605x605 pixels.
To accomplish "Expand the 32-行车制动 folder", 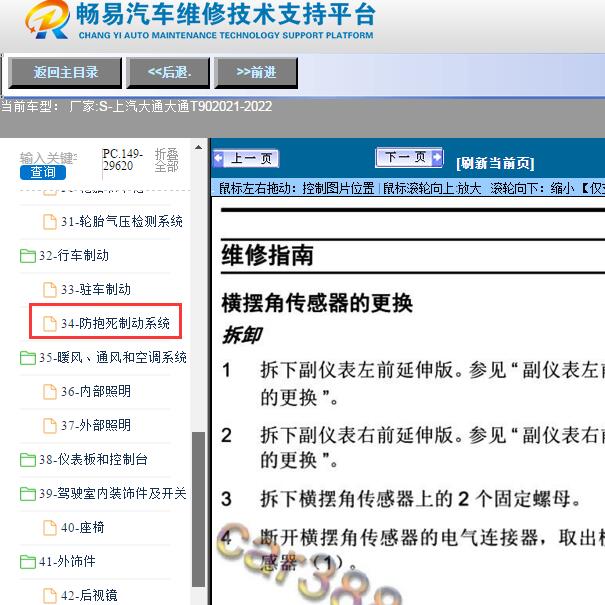I will pyautogui.click(x=27, y=255).
